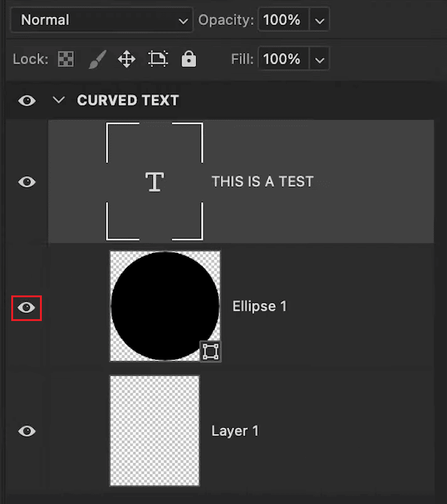The height and width of the screenshot is (504, 447).
Task: Toggle Layer 1 visibility
Action: [x=26, y=431]
